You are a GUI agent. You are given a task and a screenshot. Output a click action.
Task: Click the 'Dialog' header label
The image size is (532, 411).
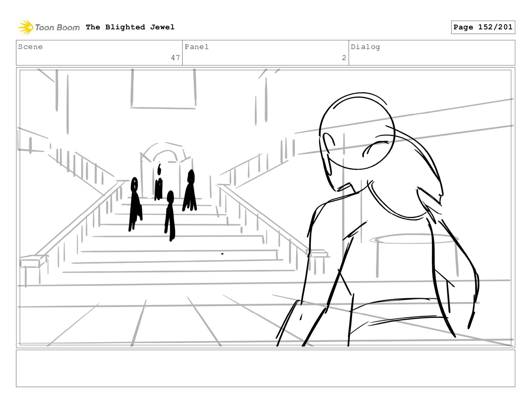pyautogui.click(x=365, y=47)
